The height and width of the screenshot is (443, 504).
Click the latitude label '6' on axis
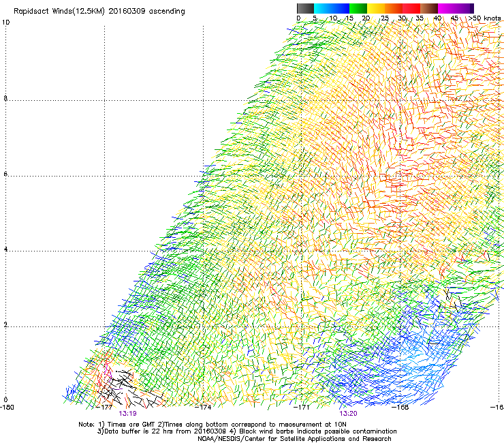[5, 174]
